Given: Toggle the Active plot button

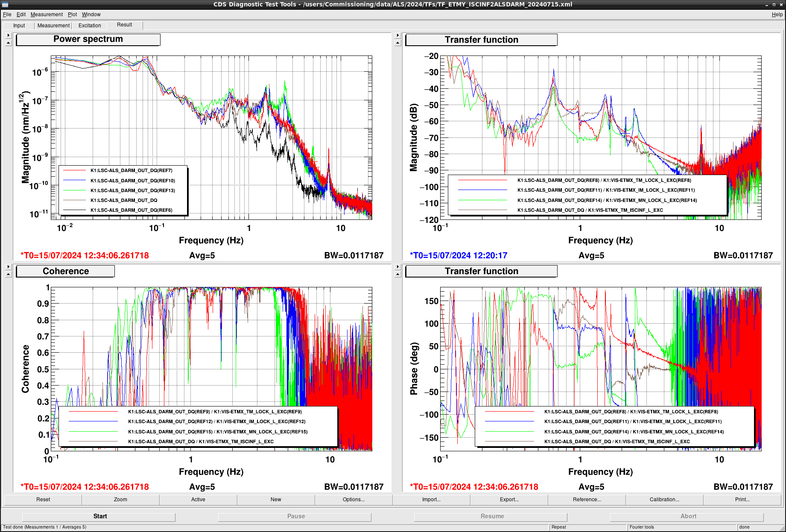Looking at the screenshot, I should (198, 500).
